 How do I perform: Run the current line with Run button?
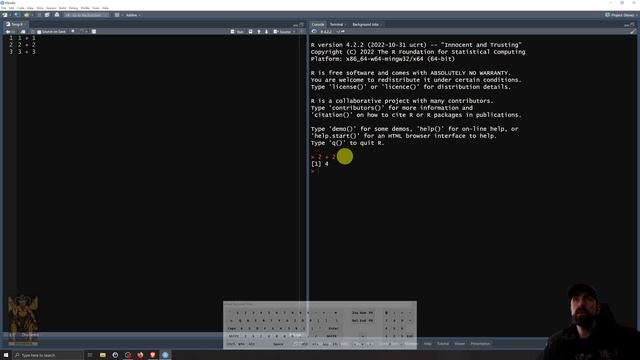coord(238,31)
